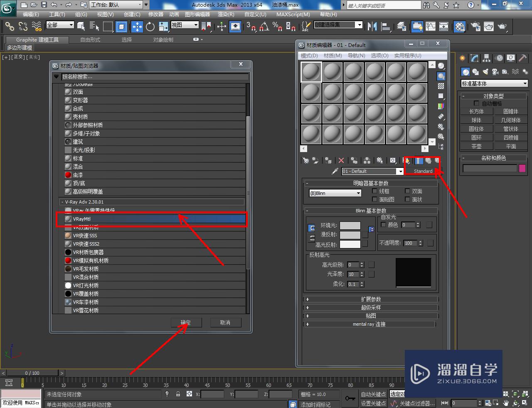Screen dimensions: 532x408
Task: Toggle the 线框 (Wire) checkbox
Action: [374, 191]
